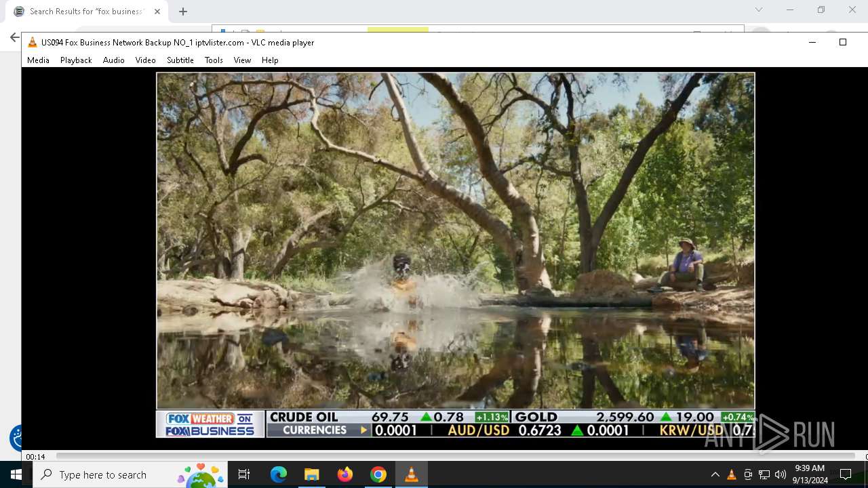Focus the taskbar search box
The image size is (868, 488).
(x=130, y=474)
